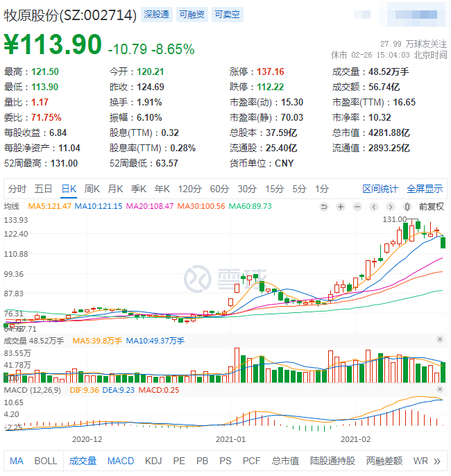The image size is (451, 476).
Task: Click the 2021-02 date label on the axis
Action: coord(356,439)
